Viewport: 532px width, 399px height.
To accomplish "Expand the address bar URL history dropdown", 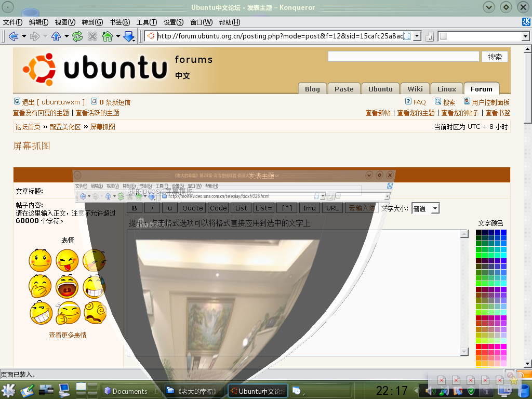I will (417, 36).
